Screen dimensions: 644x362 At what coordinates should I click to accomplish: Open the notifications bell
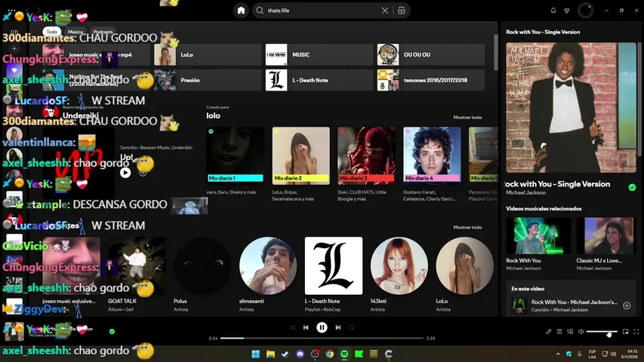(553, 11)
